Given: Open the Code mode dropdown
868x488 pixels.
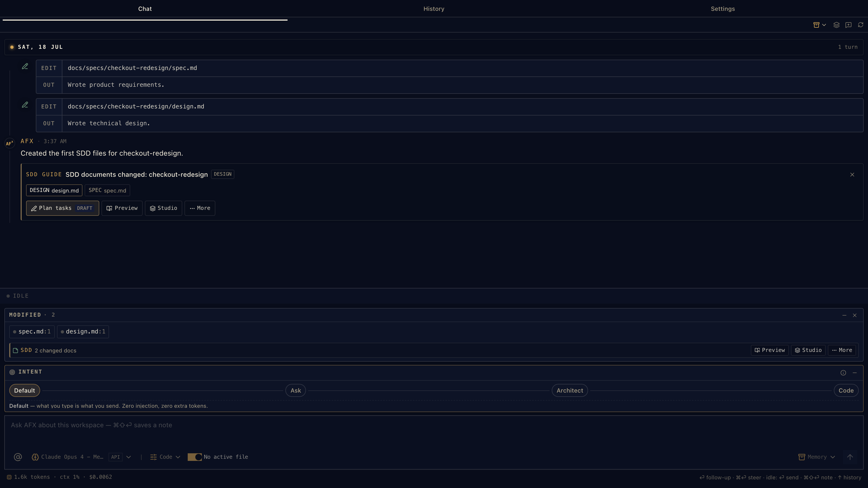Looking at the screenshot, I should click(x=165, y=457).
